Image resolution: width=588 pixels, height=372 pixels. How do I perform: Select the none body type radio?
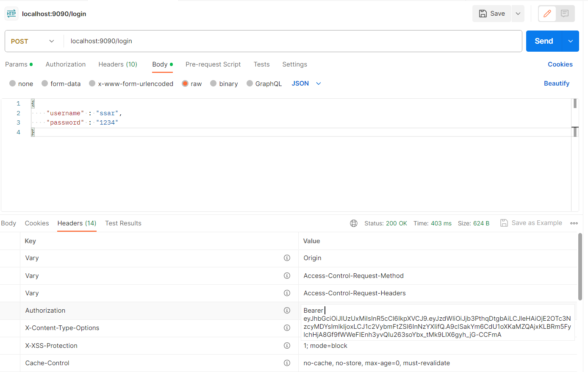click(13, 83)
